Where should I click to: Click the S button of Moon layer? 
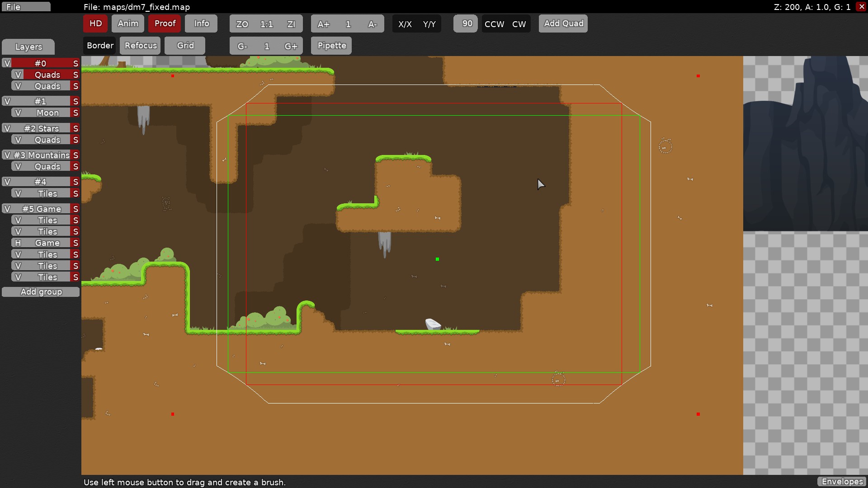[x=75, y=113]
